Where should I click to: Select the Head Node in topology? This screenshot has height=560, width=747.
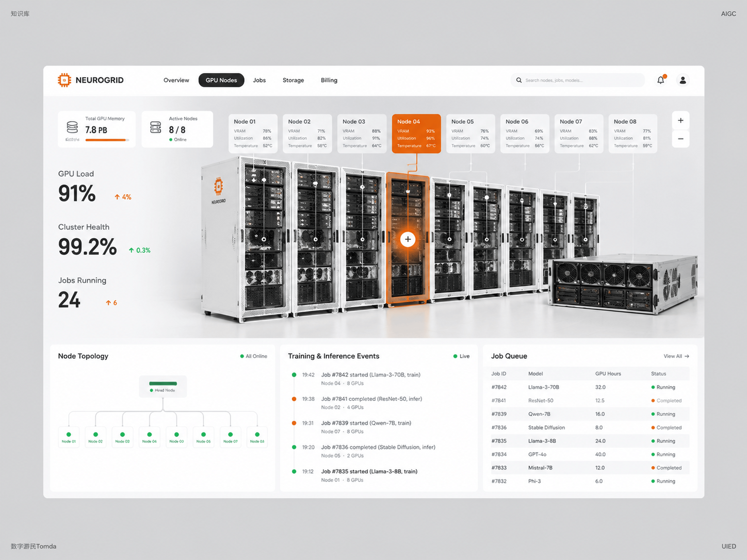(163, 386)
